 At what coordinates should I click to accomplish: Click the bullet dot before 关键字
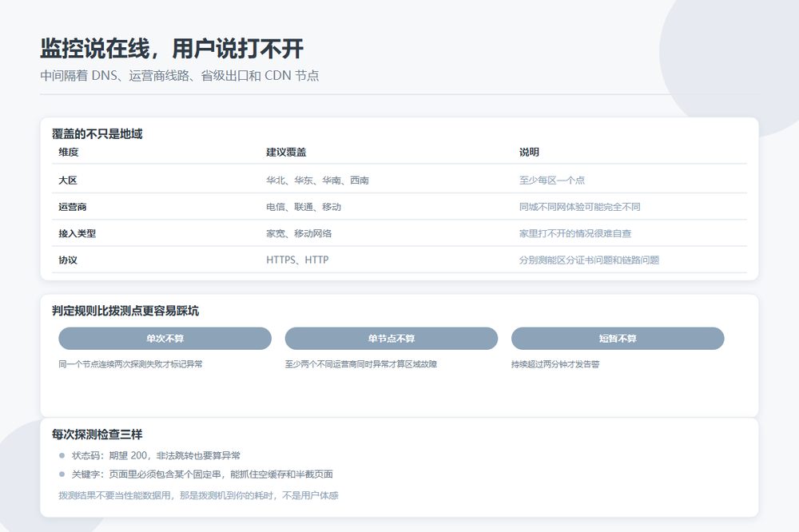(x=62, y=474)
